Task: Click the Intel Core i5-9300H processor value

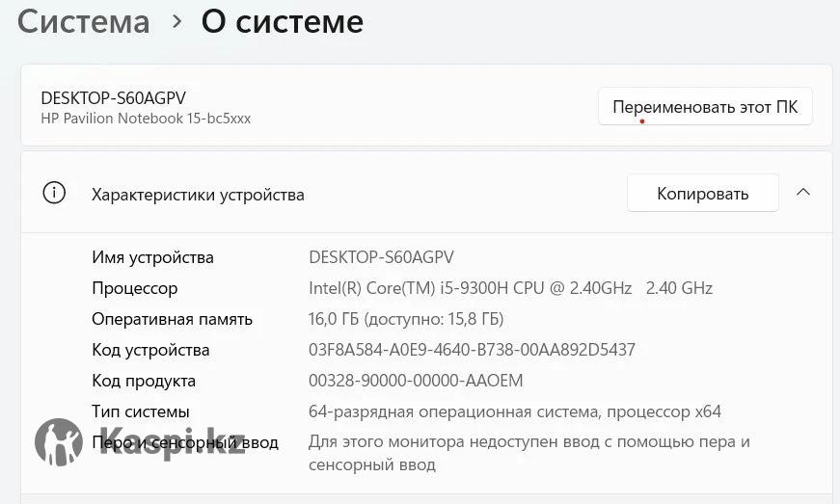Action: [510, 288]
